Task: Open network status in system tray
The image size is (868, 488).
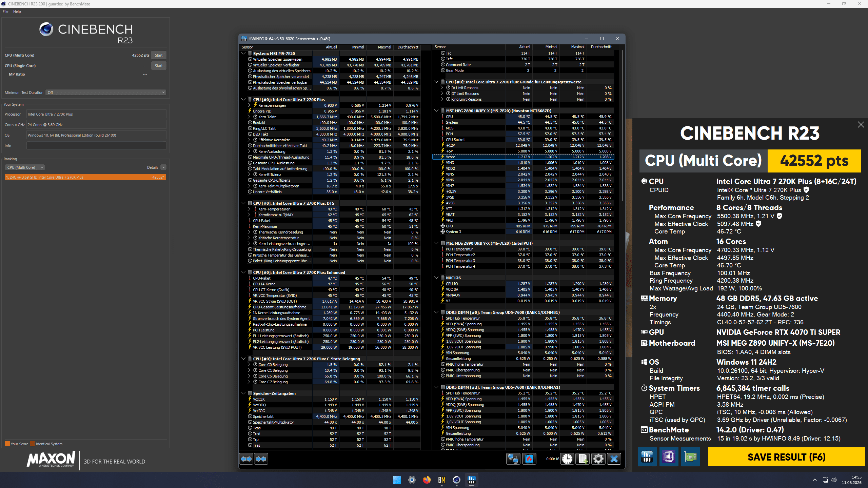Action: coord(825,480)
